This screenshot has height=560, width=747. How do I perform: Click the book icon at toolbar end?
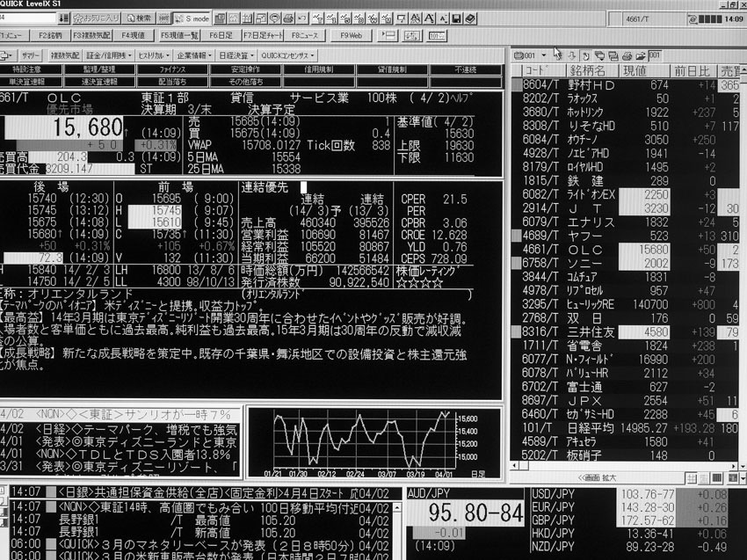click(470, 18)
